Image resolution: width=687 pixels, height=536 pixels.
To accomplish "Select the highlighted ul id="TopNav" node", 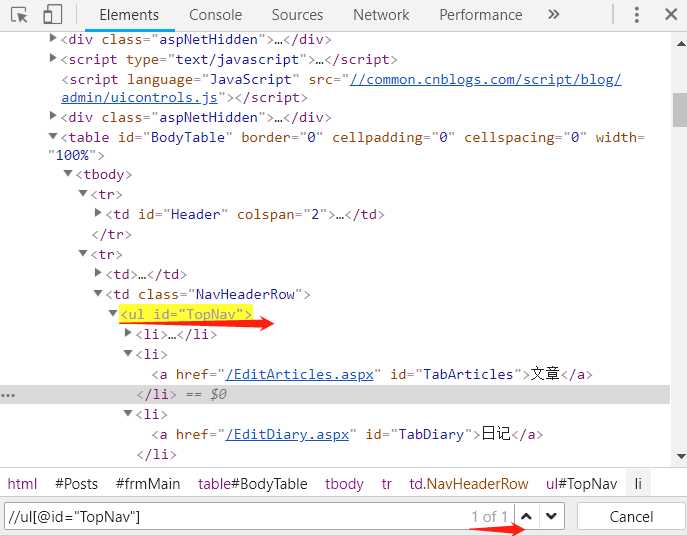I will 186,314.
